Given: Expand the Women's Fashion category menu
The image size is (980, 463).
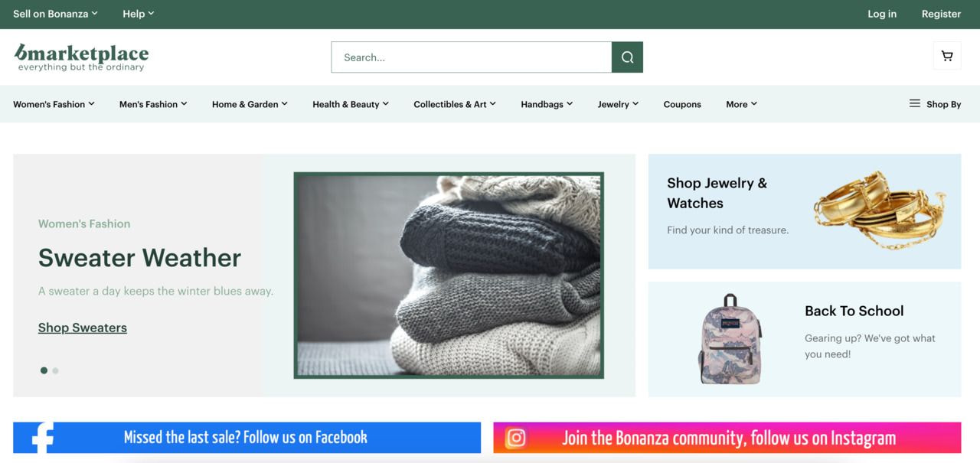Looking at the screenshot, I should click(53, 103).
